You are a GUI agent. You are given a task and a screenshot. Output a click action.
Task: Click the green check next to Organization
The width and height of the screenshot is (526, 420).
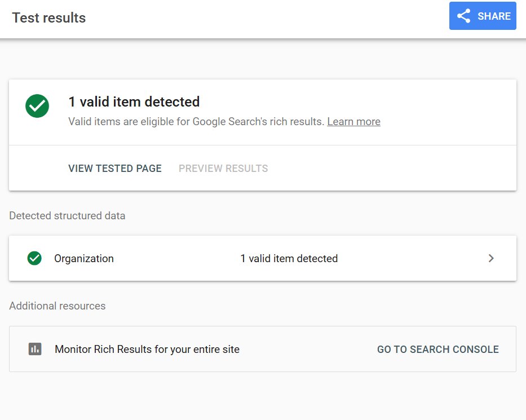click(34, 258)
